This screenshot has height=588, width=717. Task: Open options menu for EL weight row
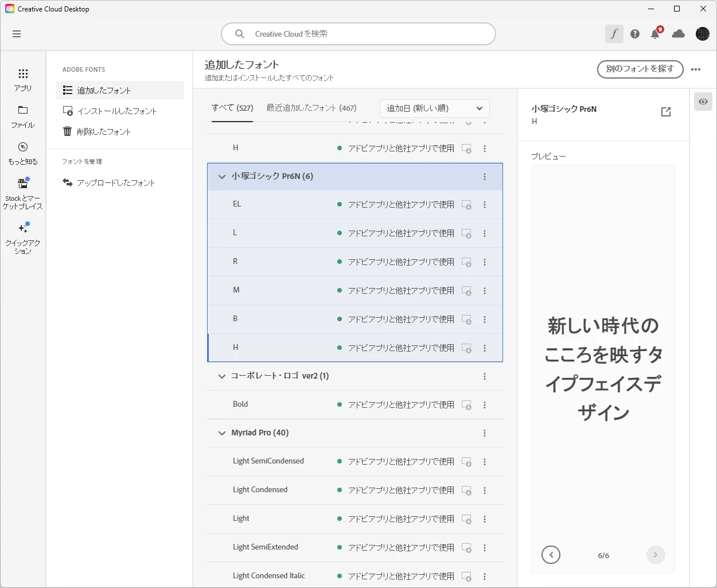coord(485,205)
